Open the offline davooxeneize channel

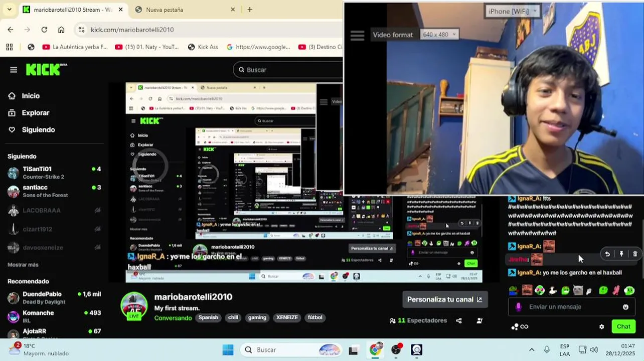coord(54,248)
